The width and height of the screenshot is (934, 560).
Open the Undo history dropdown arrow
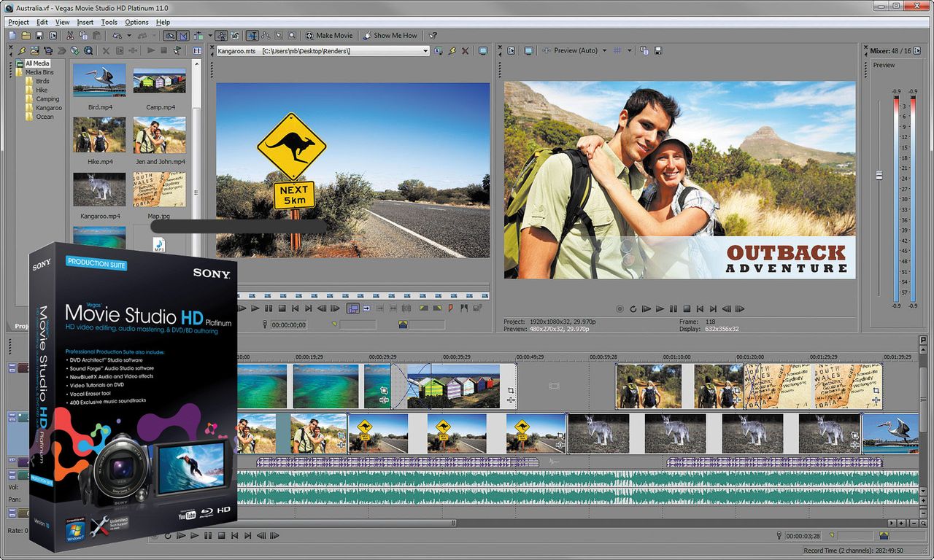click(x=128, y=35)
